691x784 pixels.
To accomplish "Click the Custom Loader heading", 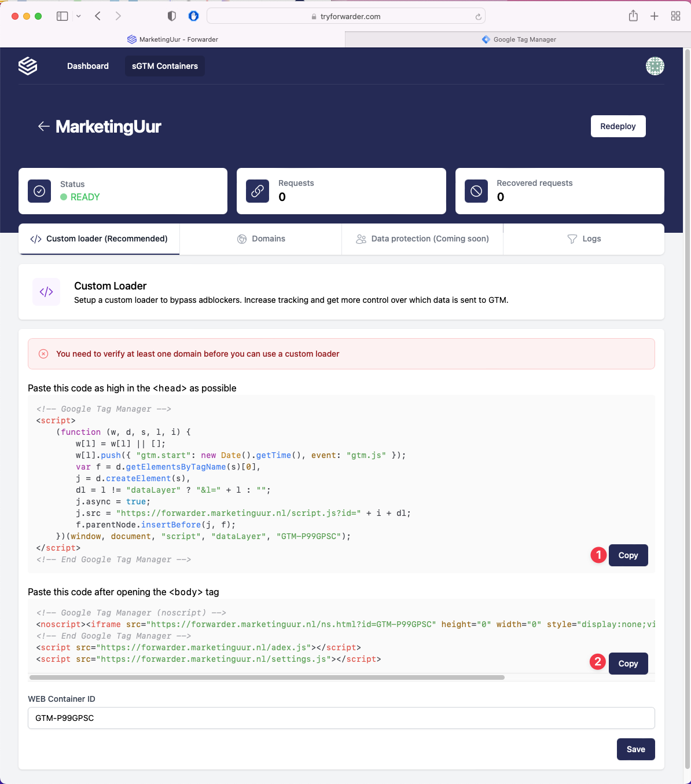I will click(x=110, y=285).
